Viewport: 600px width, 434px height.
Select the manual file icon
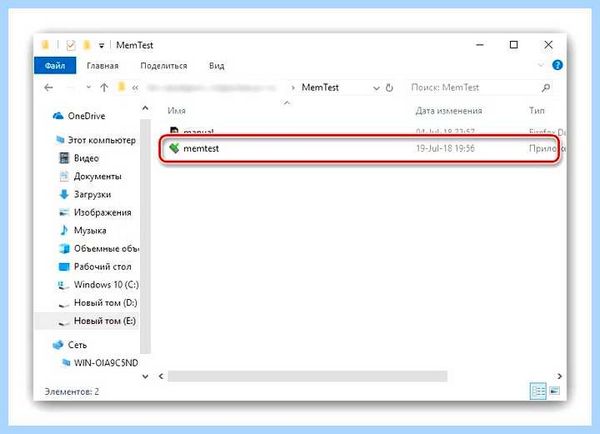coord(174,131)
